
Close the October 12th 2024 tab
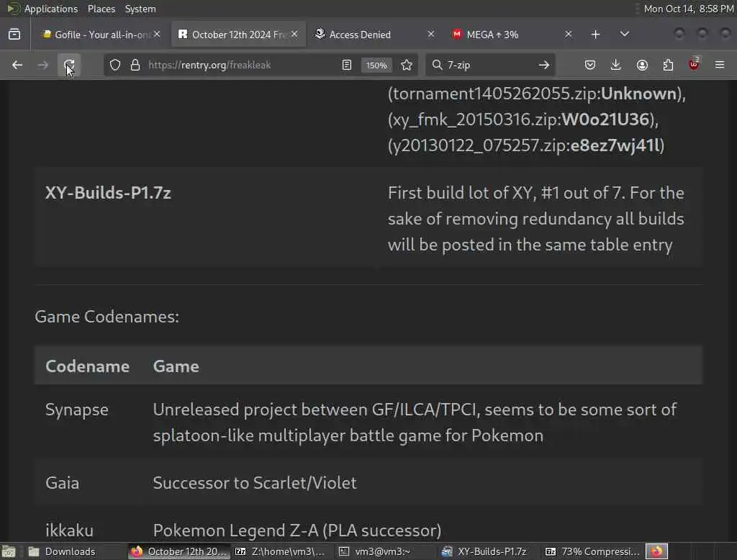coord(294,35)
